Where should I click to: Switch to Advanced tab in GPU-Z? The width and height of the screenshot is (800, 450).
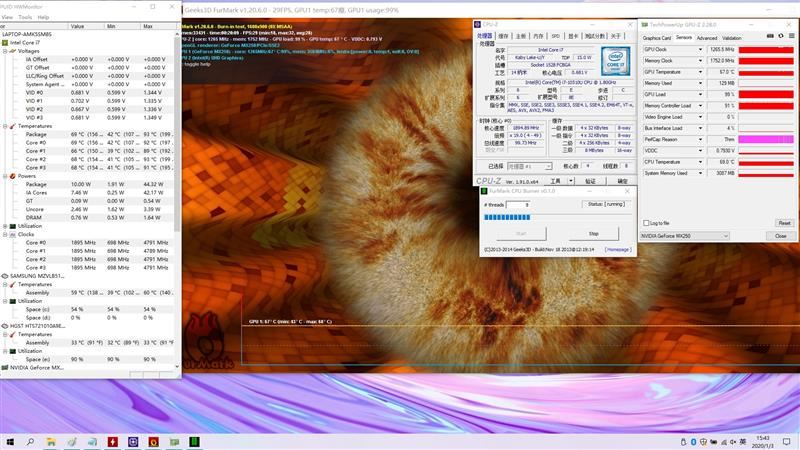click(x=707, y=38)
